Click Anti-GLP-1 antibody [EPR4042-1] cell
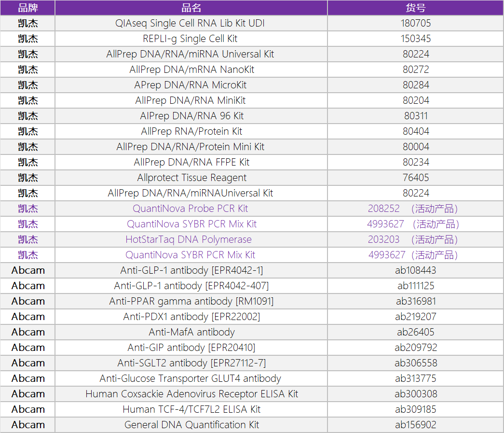 tap(191, 270)
